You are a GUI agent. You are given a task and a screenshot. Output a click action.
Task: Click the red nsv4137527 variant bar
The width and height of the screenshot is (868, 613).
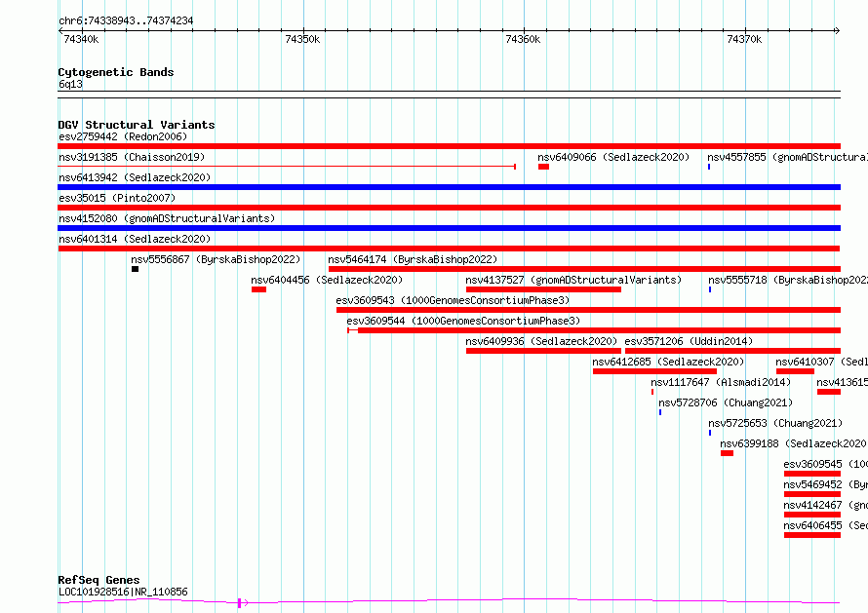point(543,289)
